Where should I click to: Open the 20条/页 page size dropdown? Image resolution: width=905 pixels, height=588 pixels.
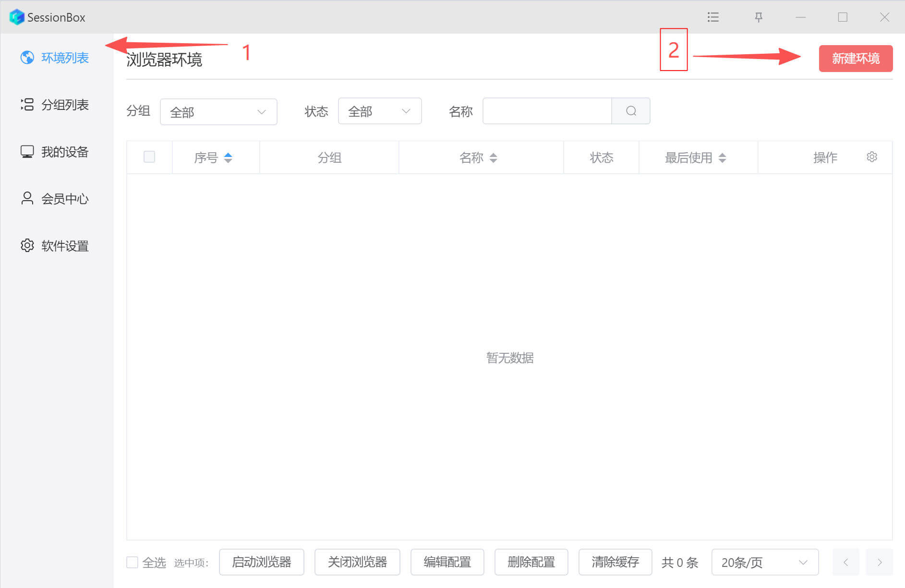click(764, 562)
